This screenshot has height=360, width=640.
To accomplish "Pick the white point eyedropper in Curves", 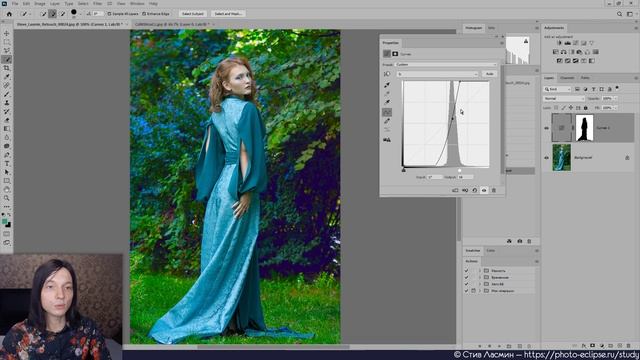I will pyautogui.click(x=387, y=102).
